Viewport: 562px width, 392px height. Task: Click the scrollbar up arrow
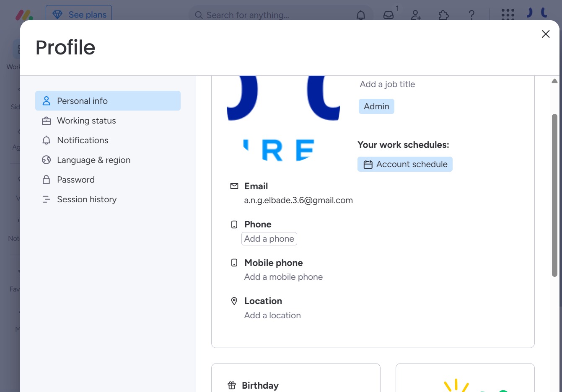click(554, 81)
